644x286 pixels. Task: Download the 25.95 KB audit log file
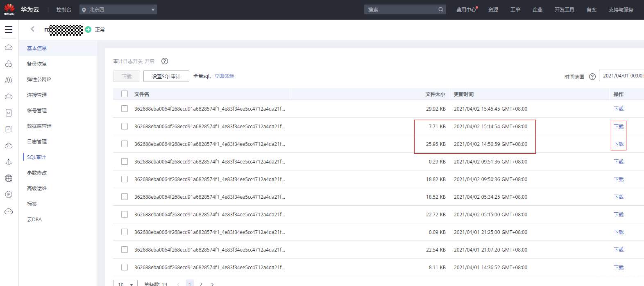(619, 144)
